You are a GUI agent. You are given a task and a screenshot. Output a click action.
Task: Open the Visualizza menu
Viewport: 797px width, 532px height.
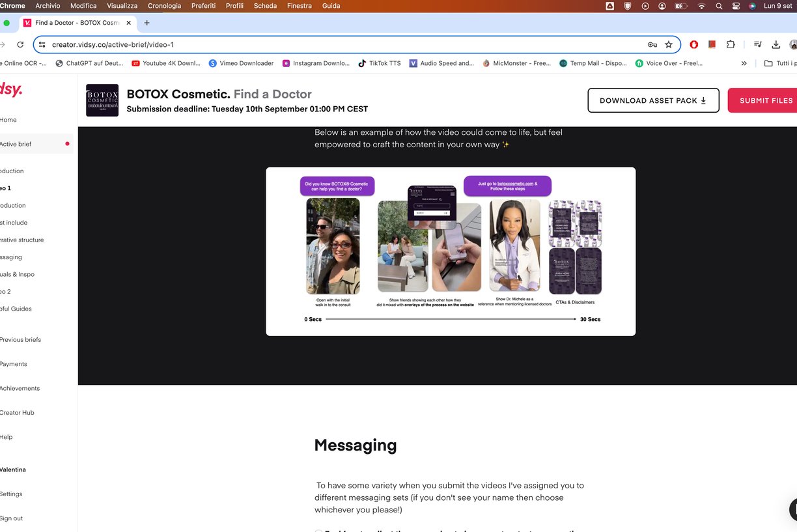(x=122, y=6)
